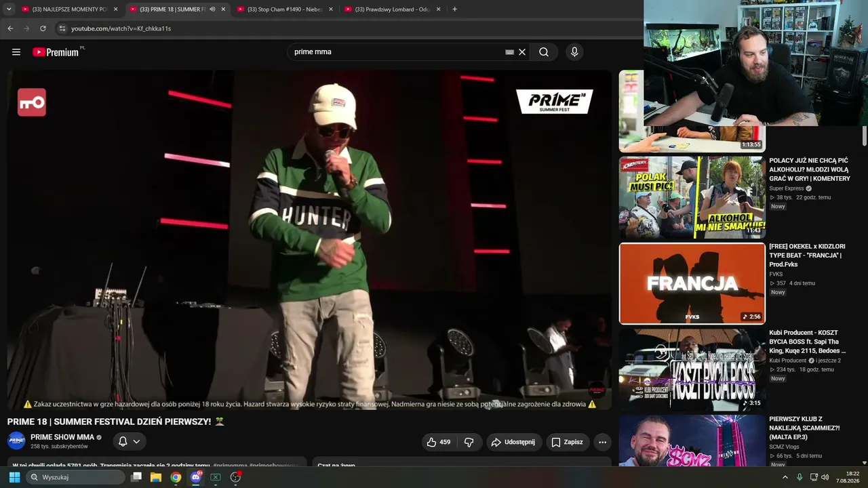
Task: View site information icon in address bar
Action: pyautogui.click(x=62, y=28)
